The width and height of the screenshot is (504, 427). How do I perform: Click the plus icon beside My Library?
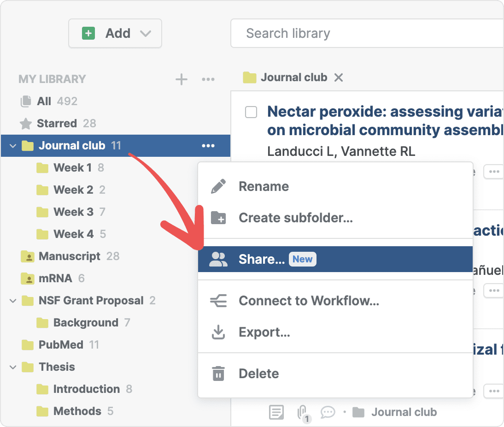[x=182, y=79]
